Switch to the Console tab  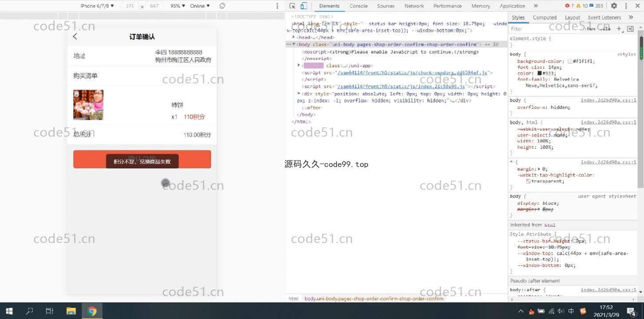(x=358, y=6)
